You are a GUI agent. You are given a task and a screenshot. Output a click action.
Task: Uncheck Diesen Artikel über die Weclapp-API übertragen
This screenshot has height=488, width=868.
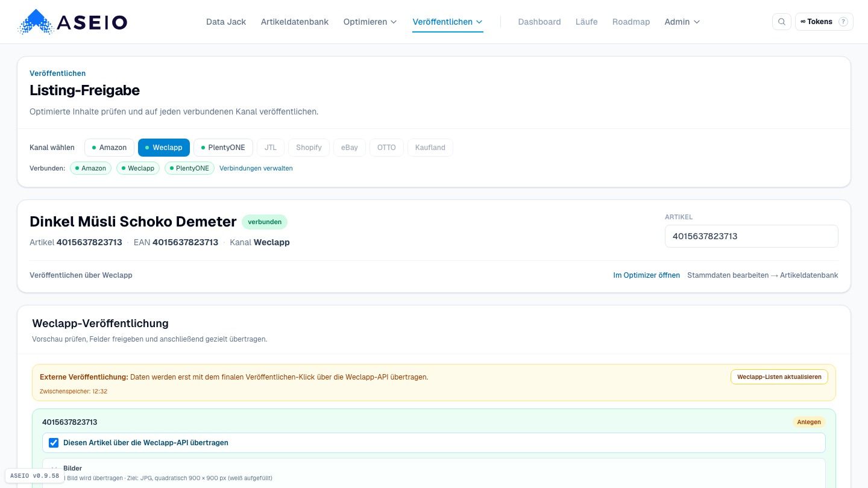[54, 443]
